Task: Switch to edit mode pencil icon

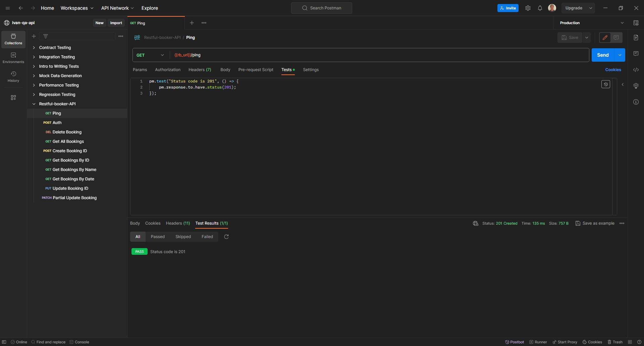Action: [605, 38]
